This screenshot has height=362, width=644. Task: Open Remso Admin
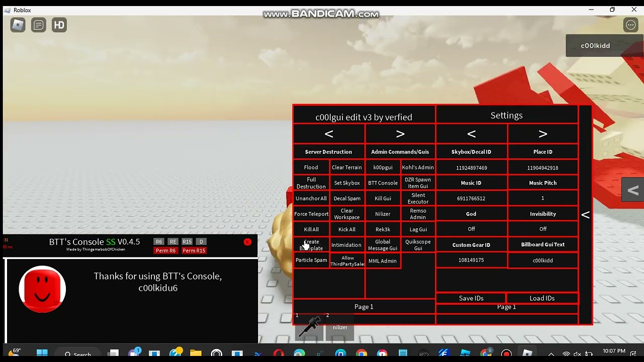click(418, 214)
